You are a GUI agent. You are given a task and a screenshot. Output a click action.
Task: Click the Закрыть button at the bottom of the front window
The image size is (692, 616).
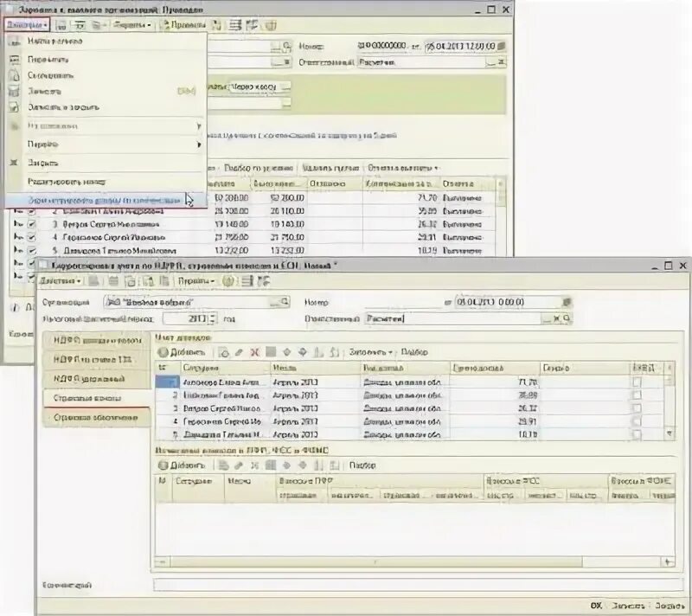pyautogui.click(x=669, y=606)
